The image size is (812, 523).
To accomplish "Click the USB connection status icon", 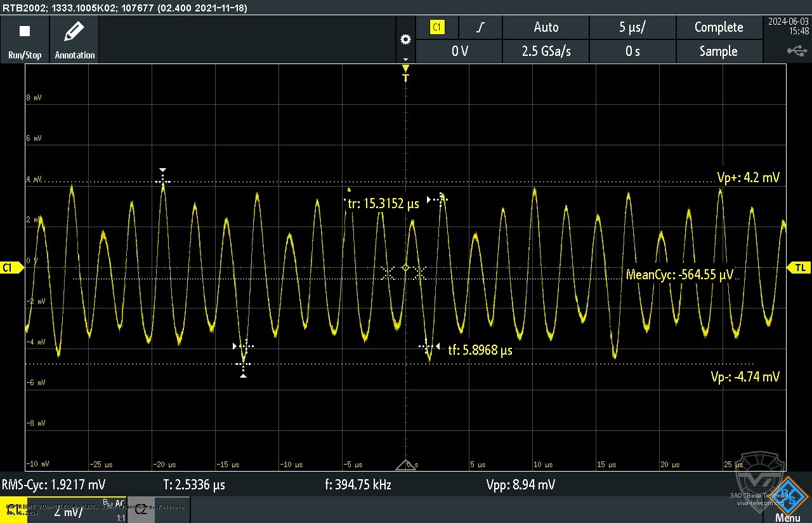I will (x=797, y=50).
